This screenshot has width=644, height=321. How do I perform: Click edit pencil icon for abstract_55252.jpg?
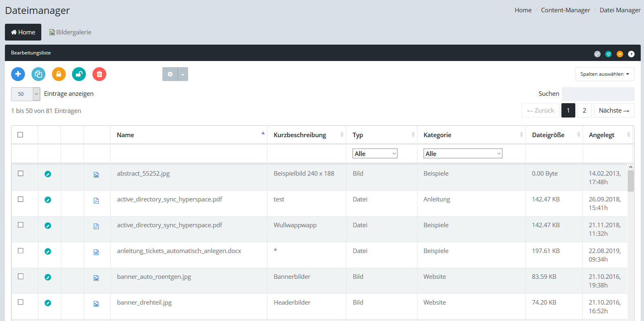coord(48,174)
